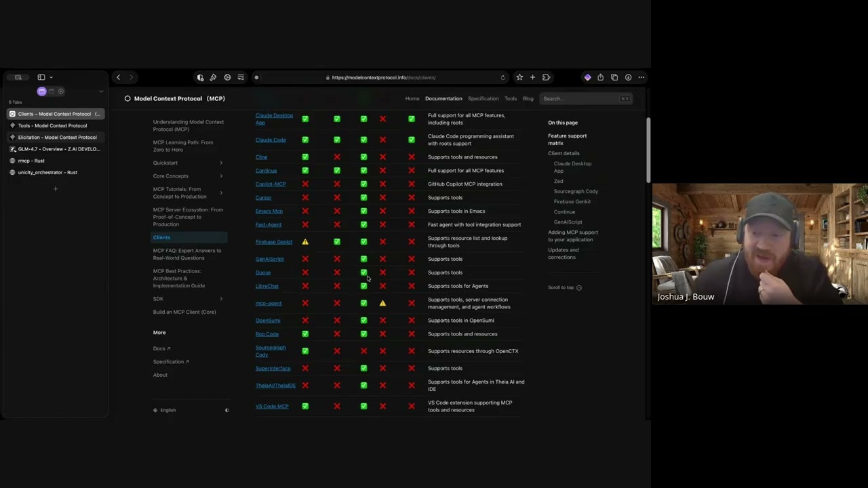Open the shield privacy icon in toolbar
Screen dimensions: 868x488
point(200,77)
